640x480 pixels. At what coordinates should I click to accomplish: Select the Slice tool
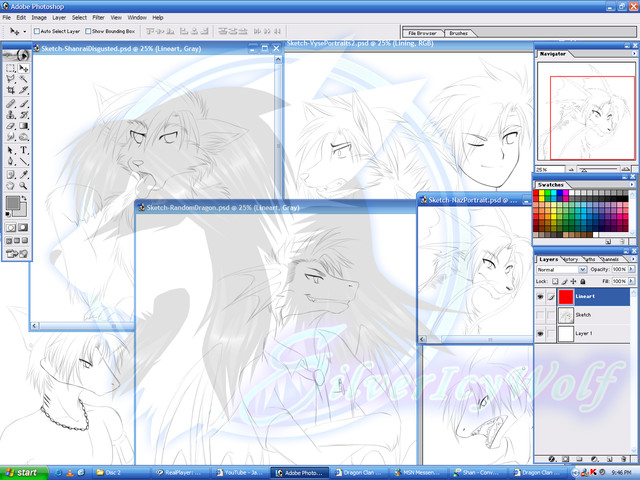pos(23,90)
